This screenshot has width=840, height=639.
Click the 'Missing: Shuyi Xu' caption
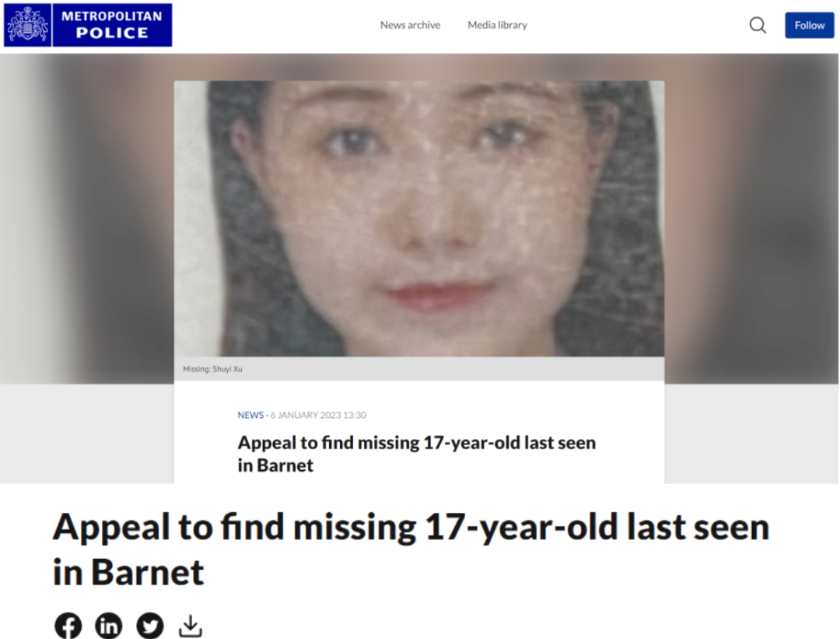point(212,369)
